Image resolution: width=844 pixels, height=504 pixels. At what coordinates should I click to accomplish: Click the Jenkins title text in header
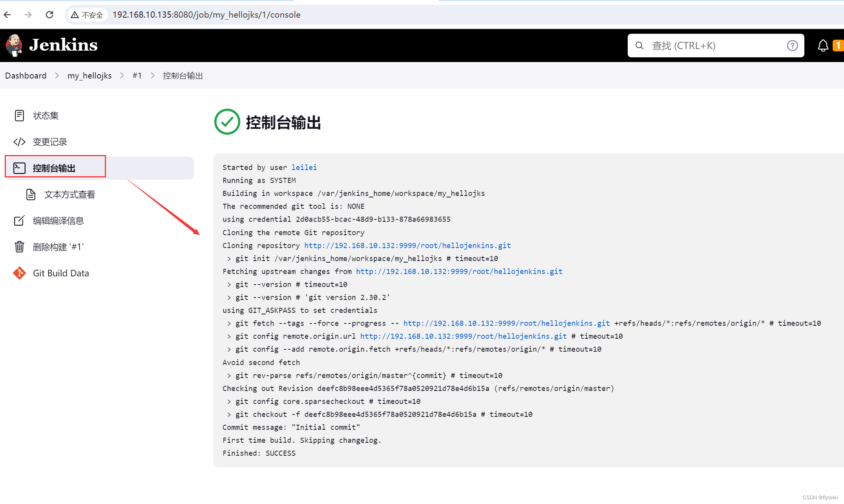[x=64, y=45]
